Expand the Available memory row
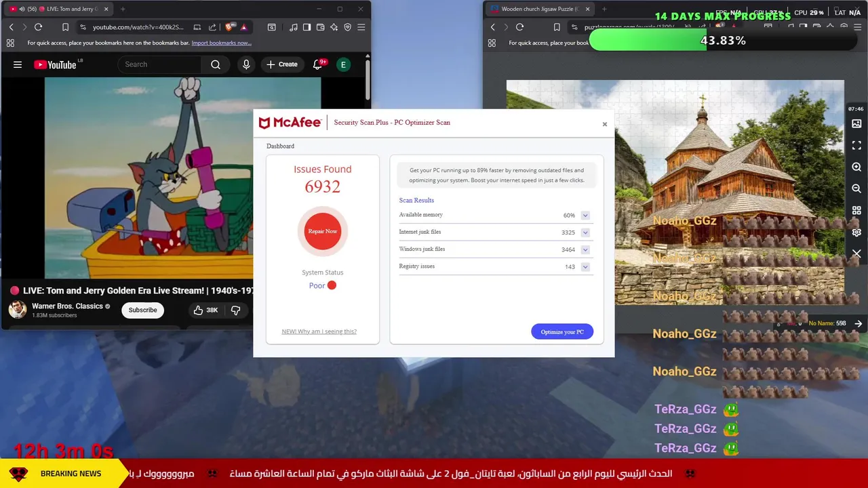The image size is (868, 488). (x=585, y=216)
